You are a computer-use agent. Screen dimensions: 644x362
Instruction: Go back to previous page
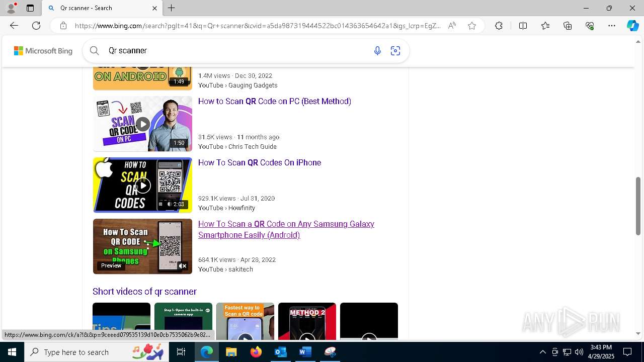(14, 26)
